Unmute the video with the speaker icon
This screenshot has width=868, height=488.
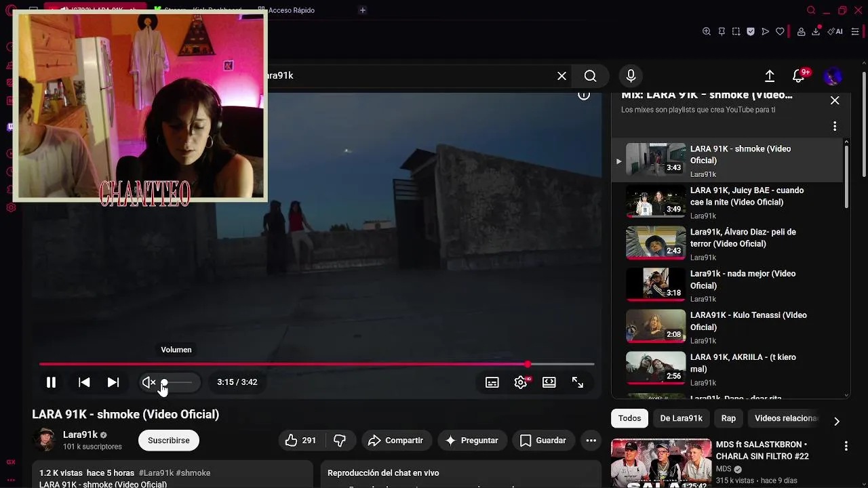[x=149, y=382]
